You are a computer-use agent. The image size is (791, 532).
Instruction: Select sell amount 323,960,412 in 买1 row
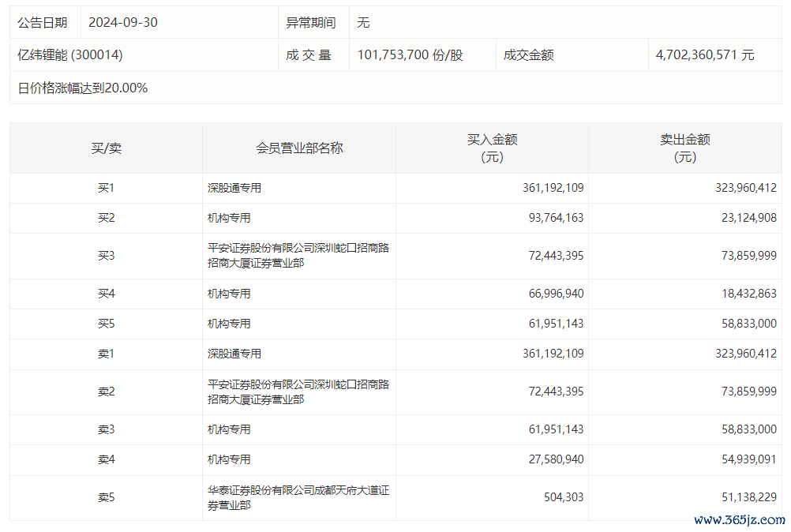pyautogui.click(x=745, y=188)
